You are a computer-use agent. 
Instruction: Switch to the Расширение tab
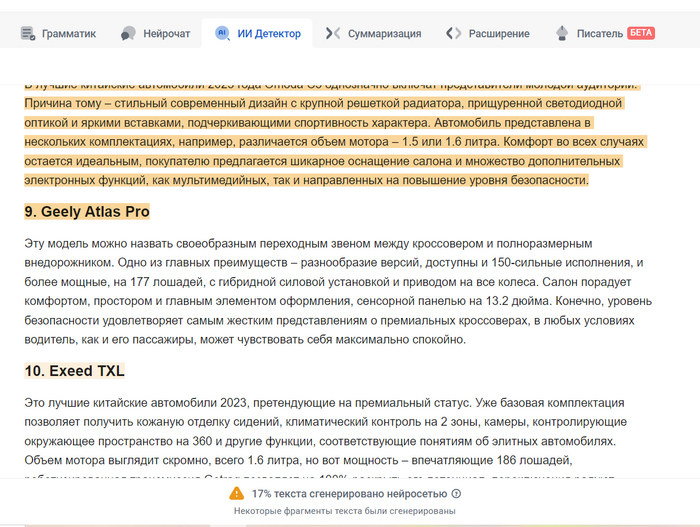[x=488, y=33]
